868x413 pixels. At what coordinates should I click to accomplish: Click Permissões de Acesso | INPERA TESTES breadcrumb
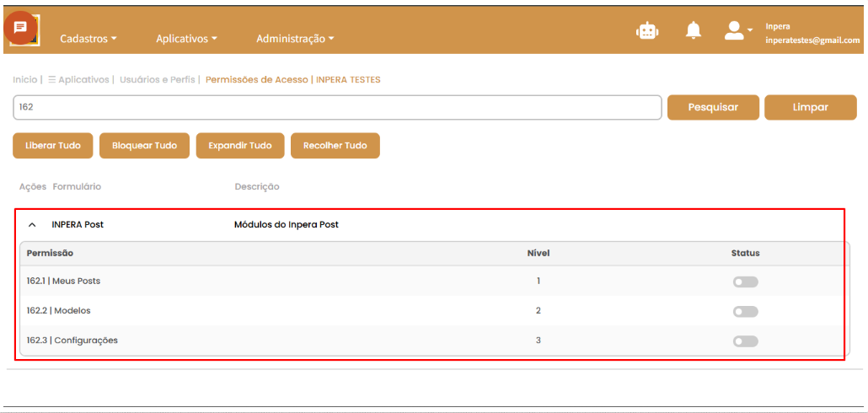click(292, 80)
